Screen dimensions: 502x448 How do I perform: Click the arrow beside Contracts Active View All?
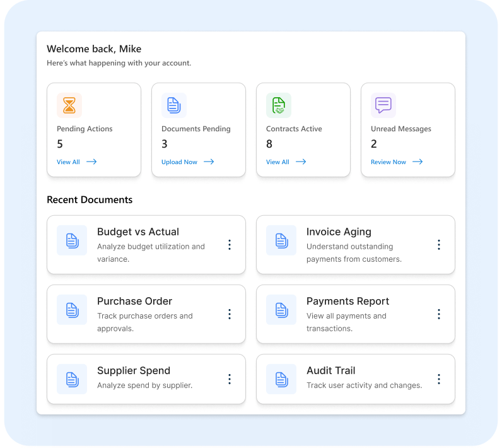(x=301, y=162)
